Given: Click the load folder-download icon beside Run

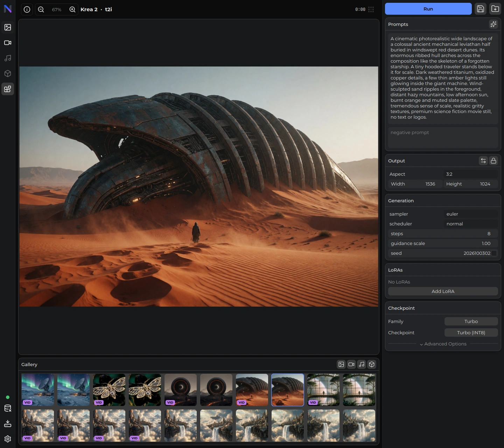Looking at the screenshot, I should tap(495, 9).
